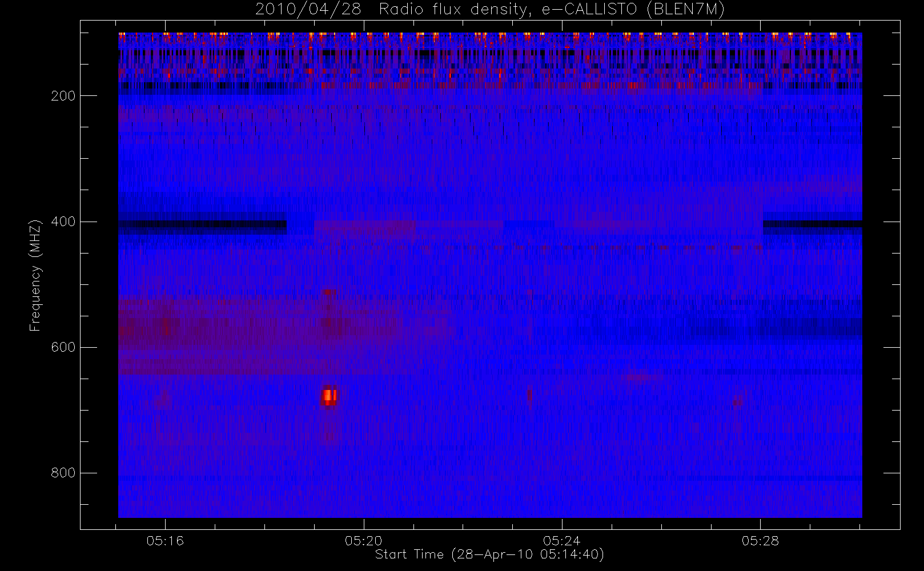This screenshot has width=924, height=571.
Task: Click the 05:28 time tick label
Action: tap(761, 541)
